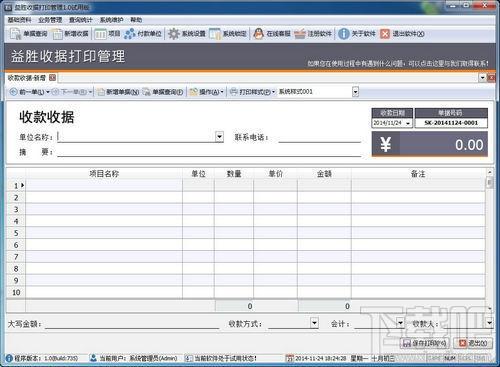Click the 退出(X) button at bottom

(474, 343)
